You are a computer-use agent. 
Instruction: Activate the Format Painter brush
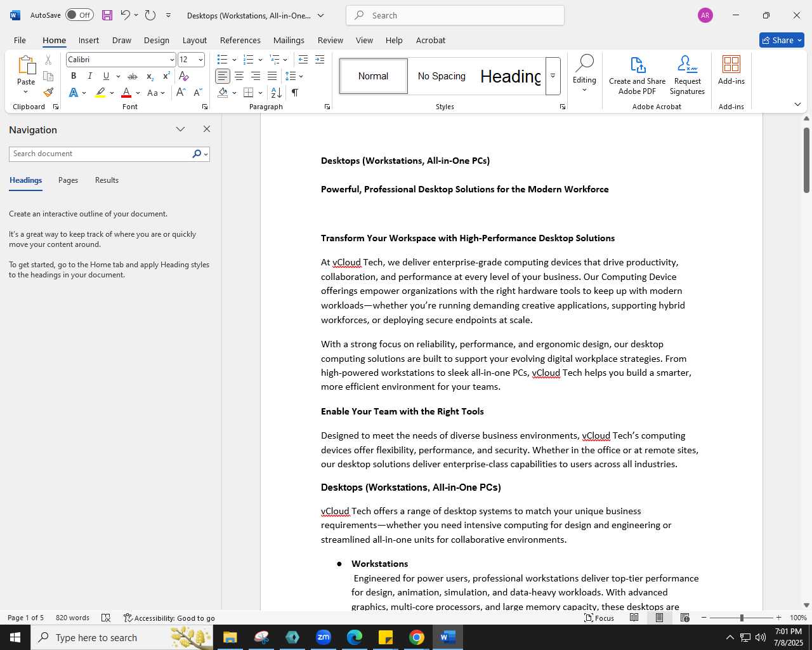(48, 93)
